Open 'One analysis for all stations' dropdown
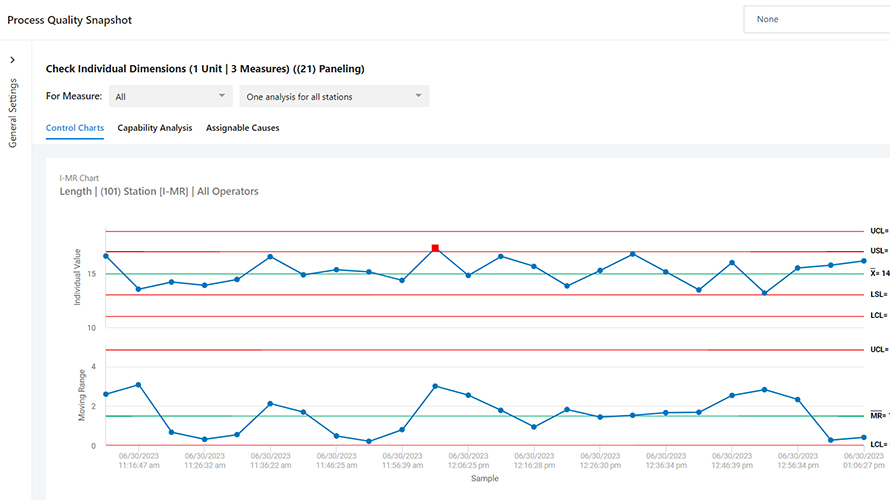 pos(334,97)
